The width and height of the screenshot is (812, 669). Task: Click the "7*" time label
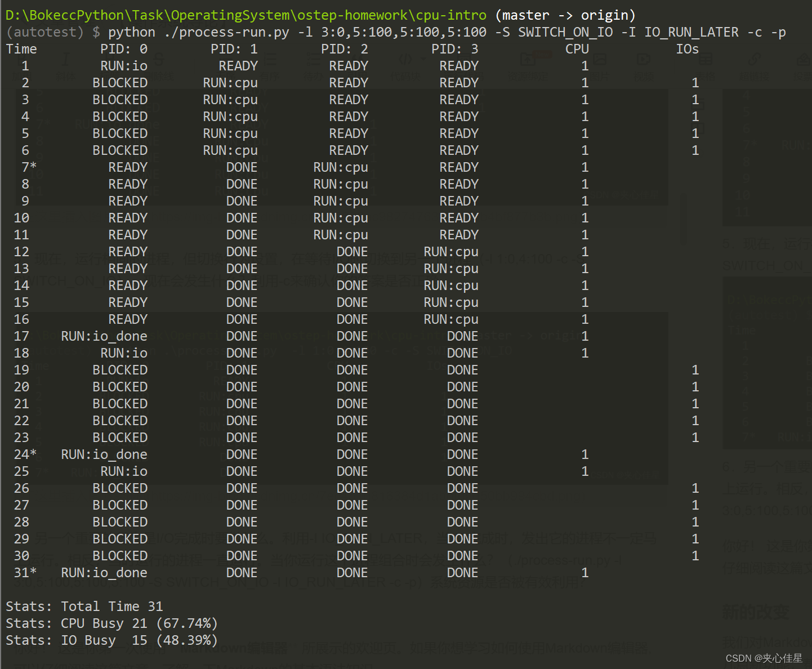point(29,167)
